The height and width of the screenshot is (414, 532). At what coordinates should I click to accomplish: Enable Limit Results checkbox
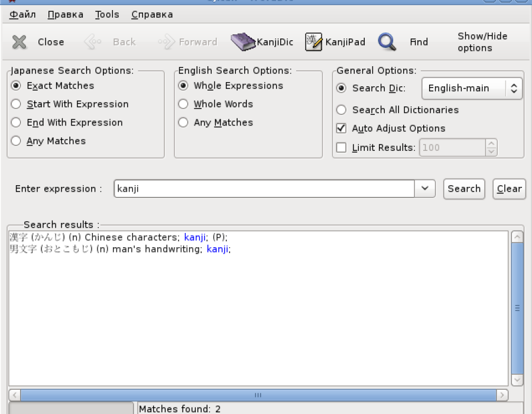tap(341, 148)
